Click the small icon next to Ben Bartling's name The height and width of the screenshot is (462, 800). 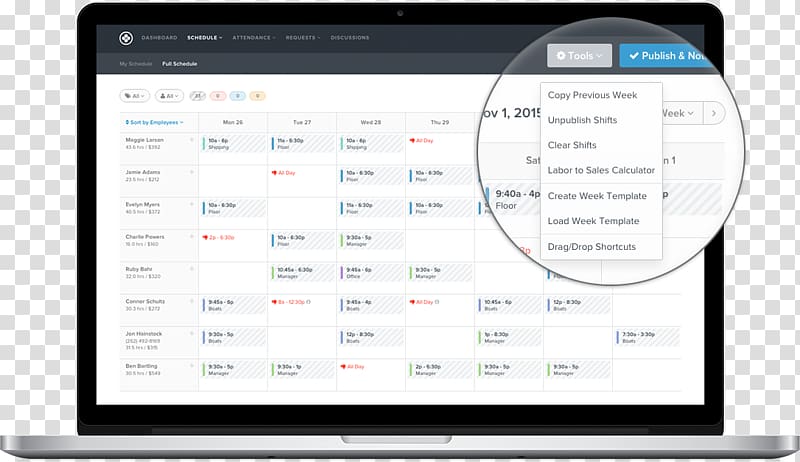(x=192, y=366)
